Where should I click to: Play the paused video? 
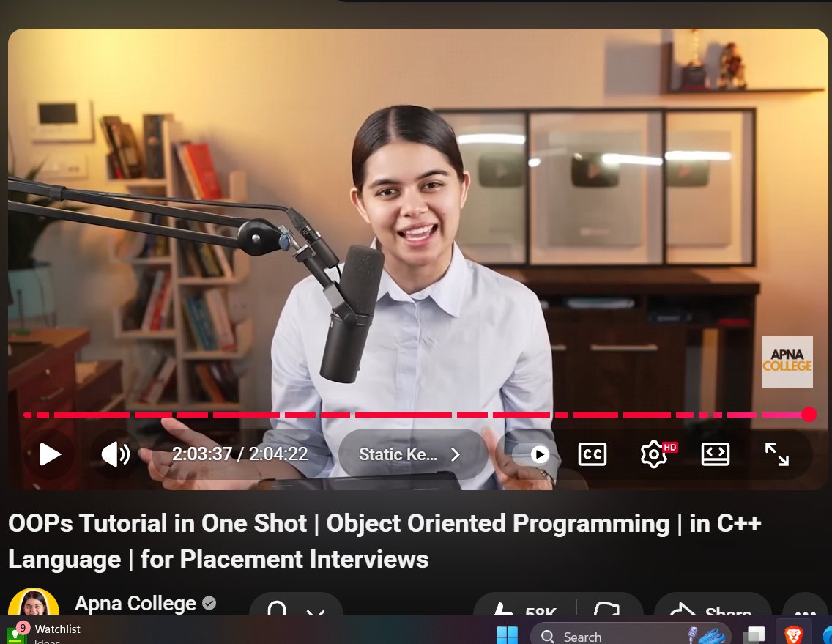(51, 454)
